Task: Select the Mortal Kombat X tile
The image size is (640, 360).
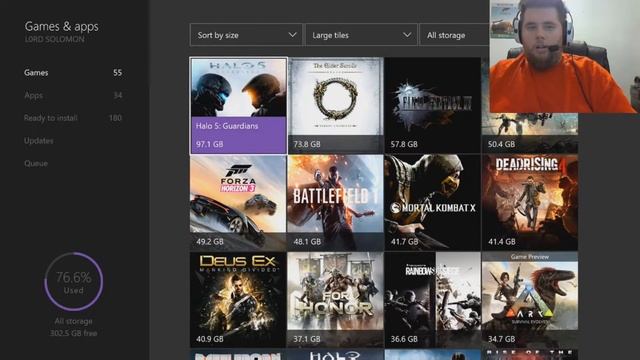Action: tap(433, 202)
